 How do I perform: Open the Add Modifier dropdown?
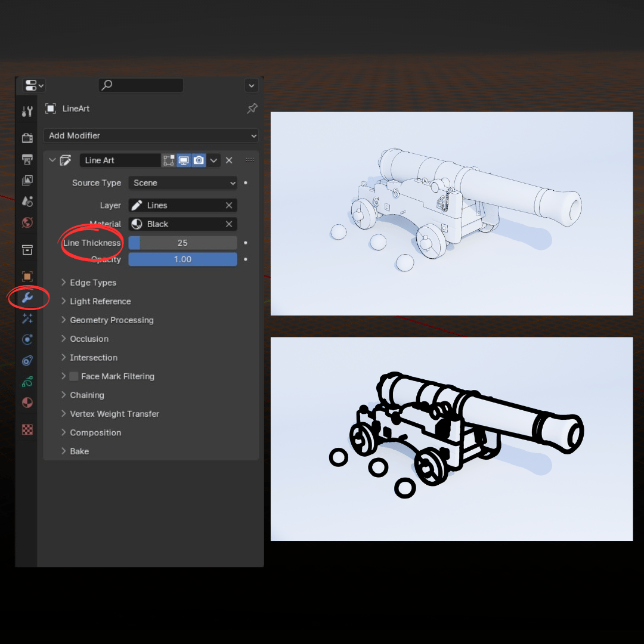151,135
